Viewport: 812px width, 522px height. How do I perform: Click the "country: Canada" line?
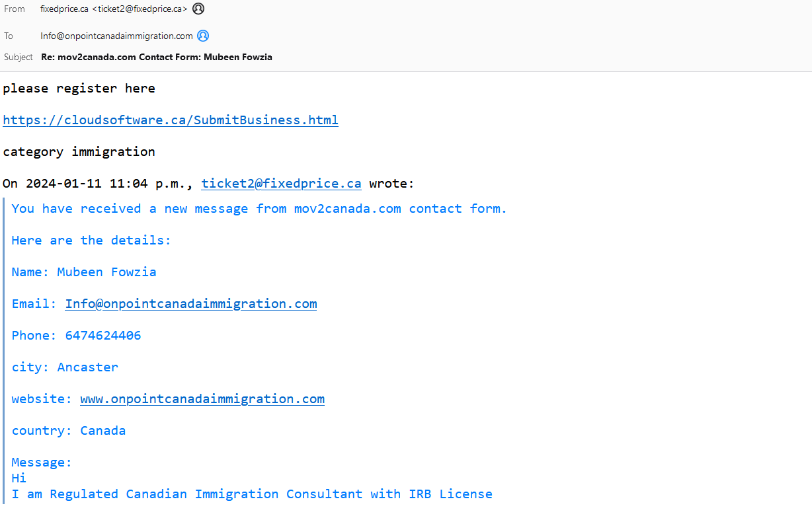69,431
